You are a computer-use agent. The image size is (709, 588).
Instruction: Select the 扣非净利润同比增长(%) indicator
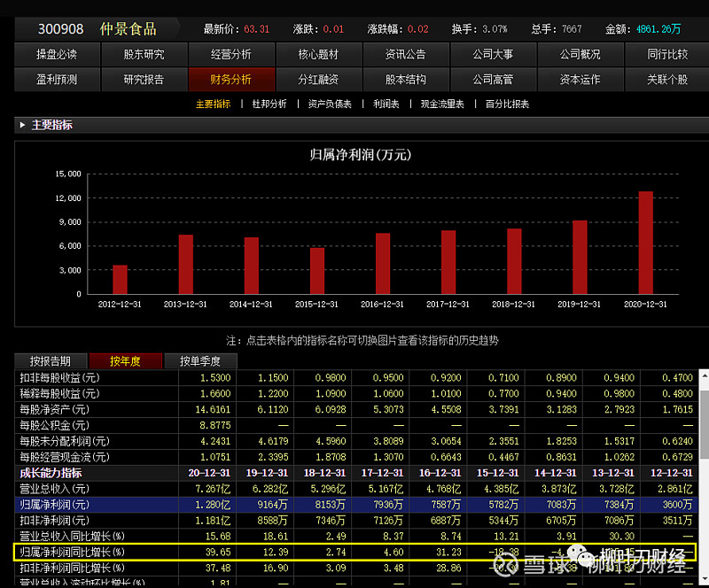[x=73, y=568]
